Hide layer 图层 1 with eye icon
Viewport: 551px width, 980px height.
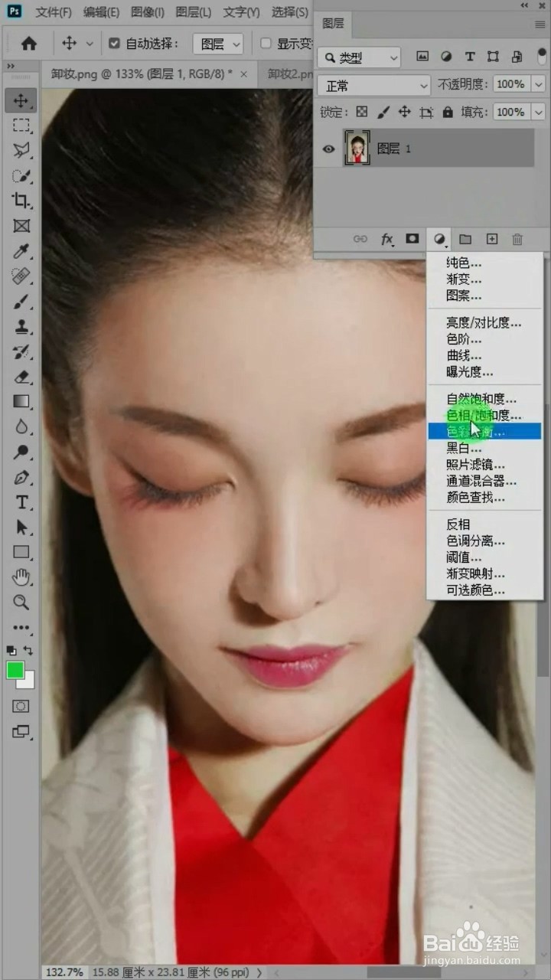point(329,149)
